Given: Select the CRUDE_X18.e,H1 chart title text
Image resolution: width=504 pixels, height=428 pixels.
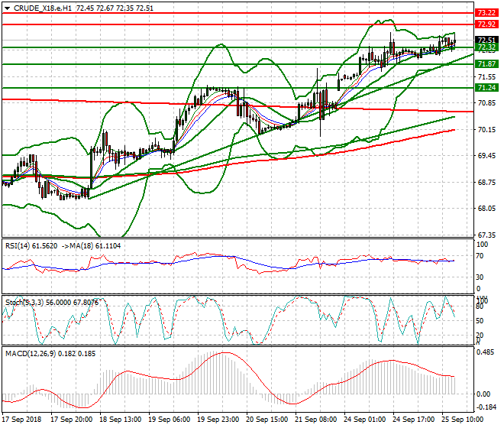Looking at the screenshot, I should [x=43, y=8].
